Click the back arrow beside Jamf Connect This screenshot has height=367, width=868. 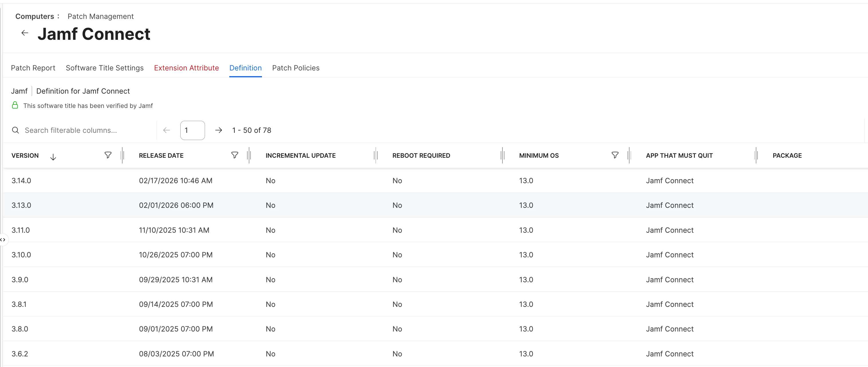tap(25, 33)
